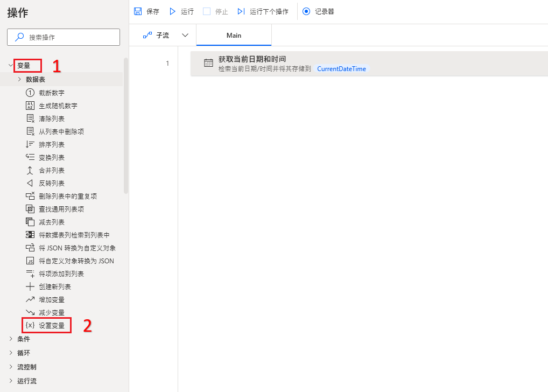The image size is (548, 392).
Task: Click the 保存 button label
Action: click(x=153, y=12)
